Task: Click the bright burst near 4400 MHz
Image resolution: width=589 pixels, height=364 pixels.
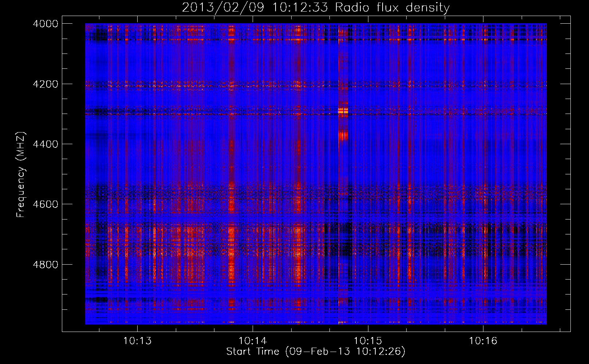Action: 343,136
